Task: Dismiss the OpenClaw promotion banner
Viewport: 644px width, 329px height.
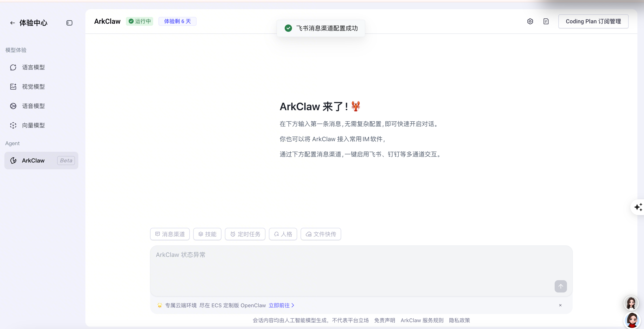Action: pyautogui.click(x=560, y=305)
